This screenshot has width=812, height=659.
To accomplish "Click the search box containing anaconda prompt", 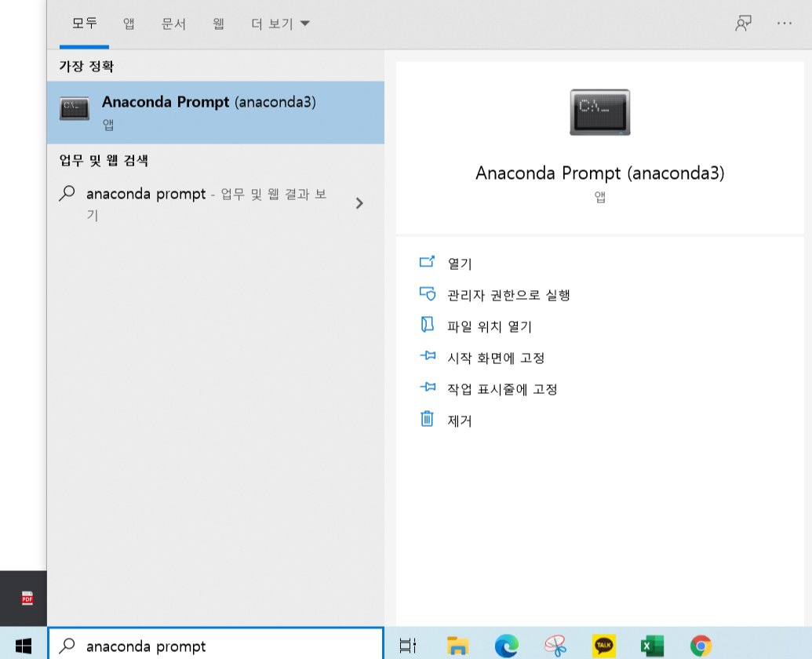I will [216, 645].
